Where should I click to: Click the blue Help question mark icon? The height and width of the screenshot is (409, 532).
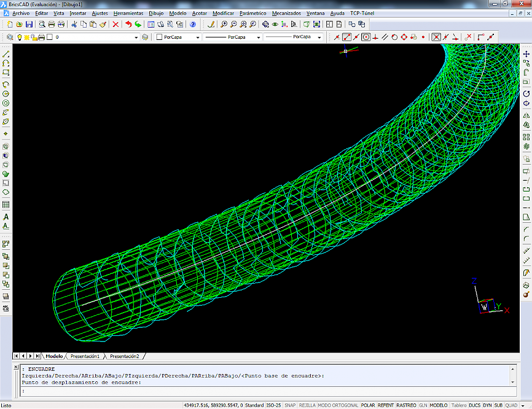pyautogui.click(x=193, y=25)
